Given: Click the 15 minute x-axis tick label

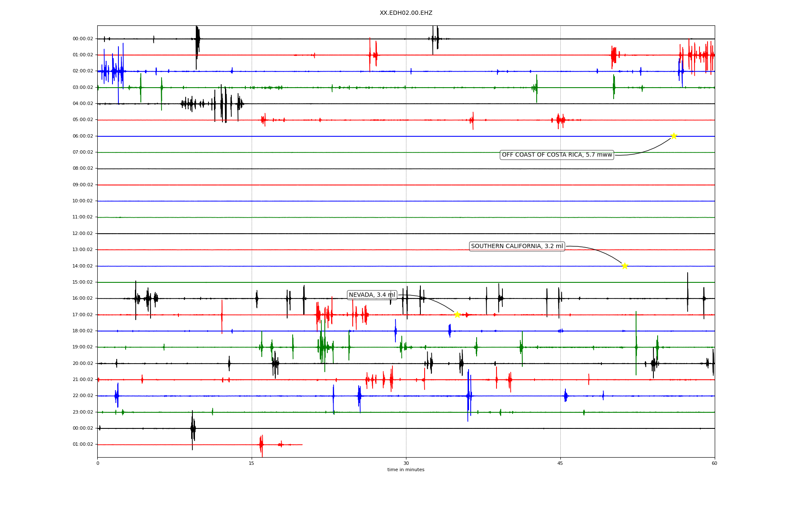Looking at the screenshot, I should (x=252, y=463).
